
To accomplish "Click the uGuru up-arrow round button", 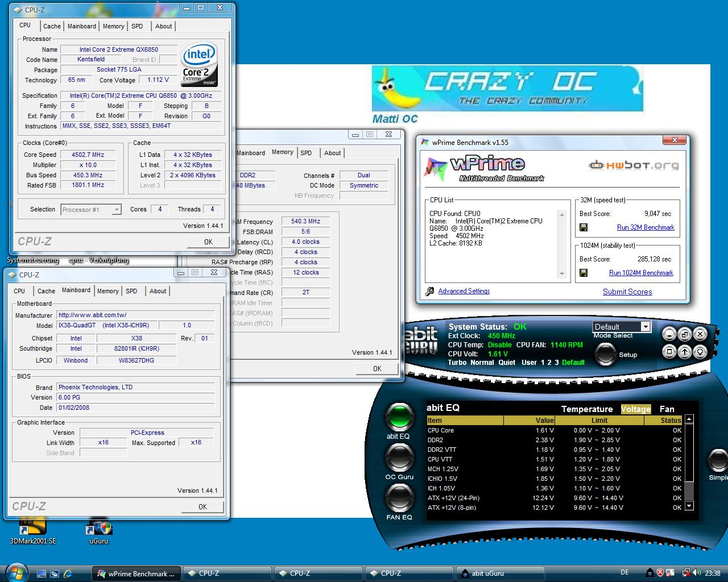I will click(684, 351).
